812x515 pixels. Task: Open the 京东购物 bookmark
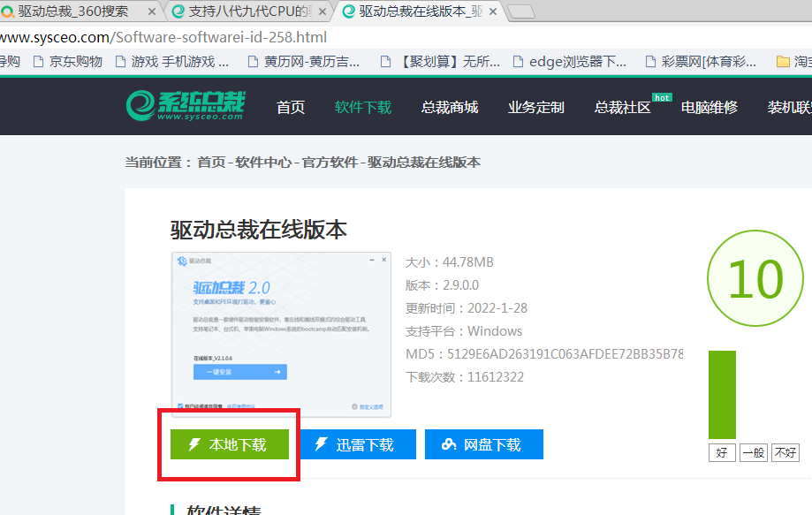(67, 62)
